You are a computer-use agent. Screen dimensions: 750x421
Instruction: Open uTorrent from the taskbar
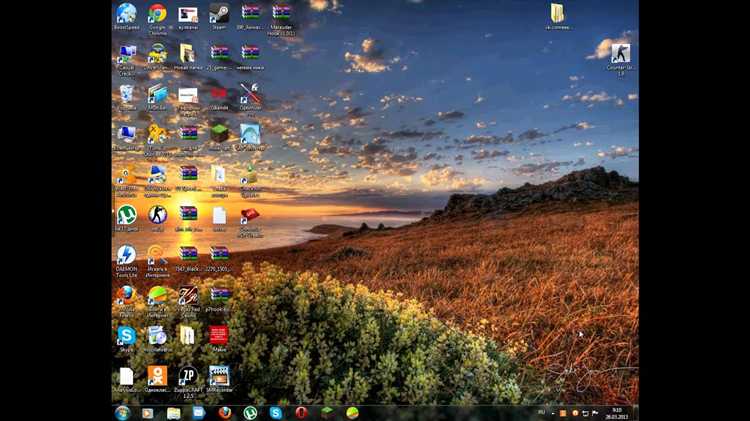(250, 413)
